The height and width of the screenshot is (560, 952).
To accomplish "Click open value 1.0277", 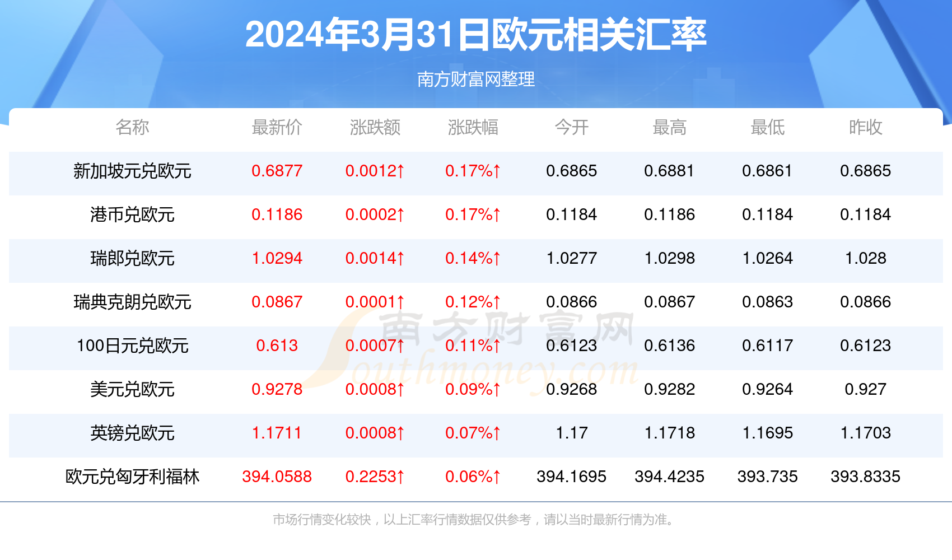I will pyautogui.click(x=571, y=258).
